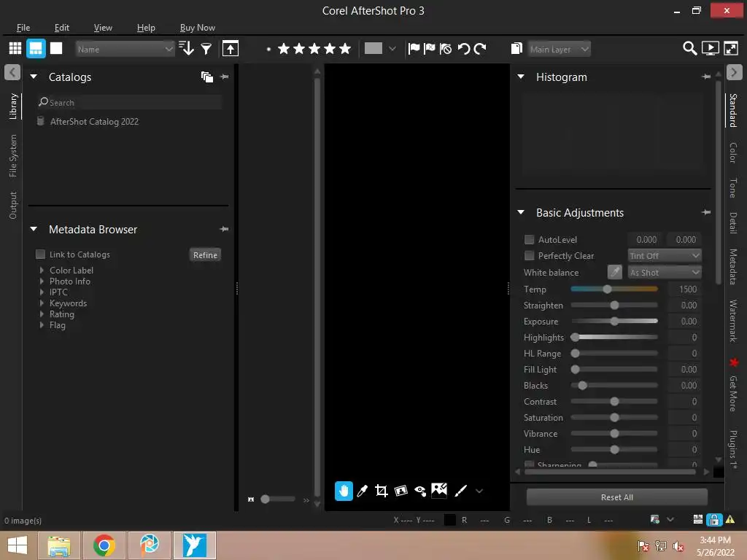747x560 pixels.
Task: Pin the Metadata Browser panel
Action: click(x=224, y=230)
